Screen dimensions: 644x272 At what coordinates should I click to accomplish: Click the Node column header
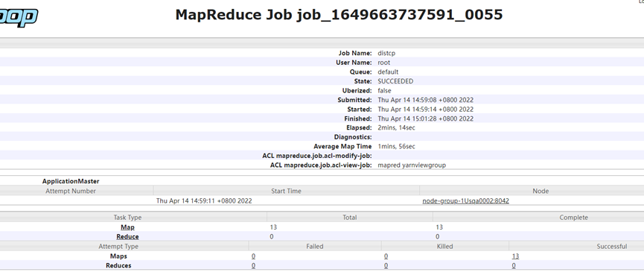(x=541, y=191)
